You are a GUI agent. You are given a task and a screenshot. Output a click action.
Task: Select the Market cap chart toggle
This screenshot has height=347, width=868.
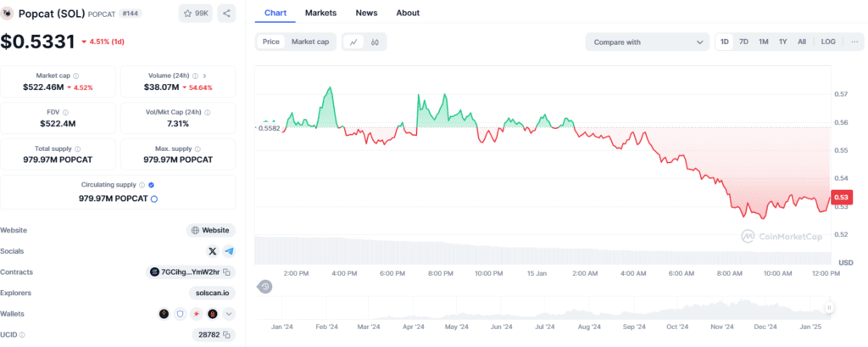310,42
